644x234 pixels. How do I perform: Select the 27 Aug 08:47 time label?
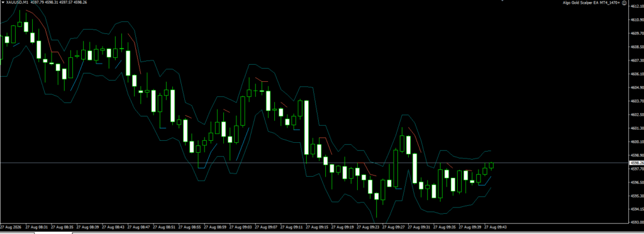139,226
